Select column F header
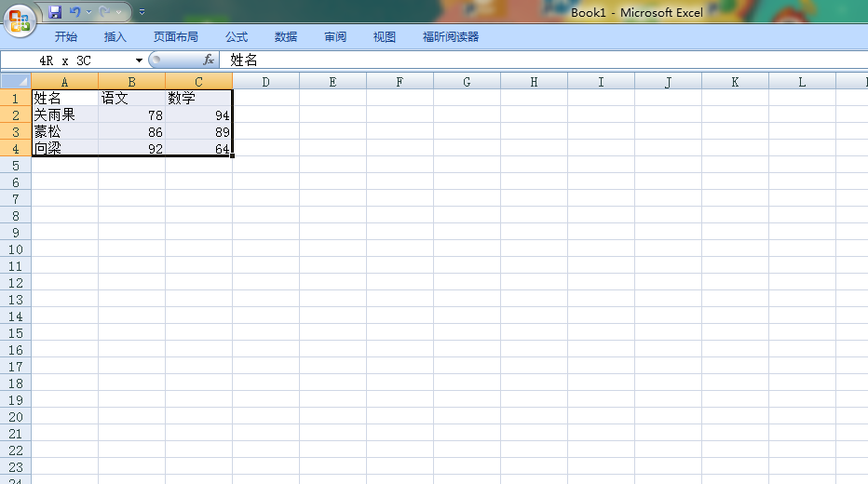 (400, 83)
